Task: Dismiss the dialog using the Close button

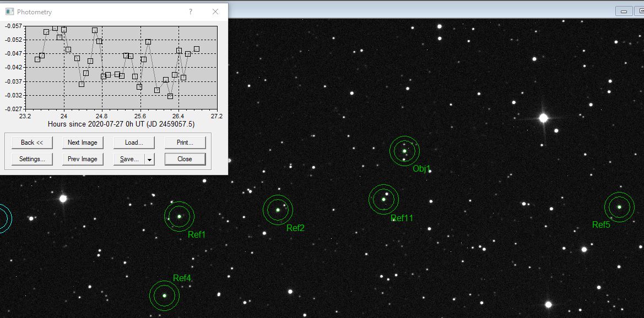Action: coord(185,159)
